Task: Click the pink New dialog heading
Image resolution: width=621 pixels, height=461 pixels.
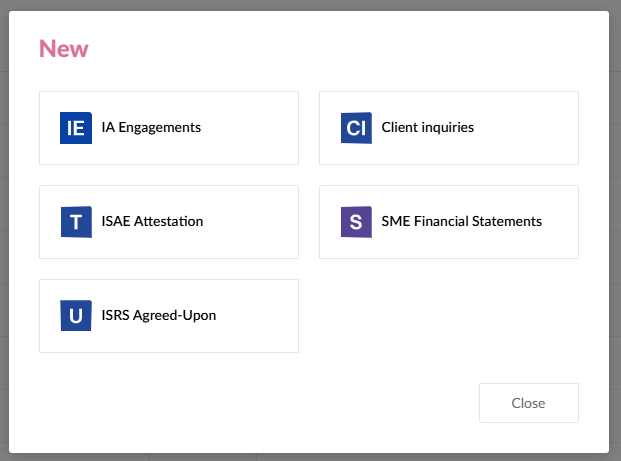Action: [64, 48]
